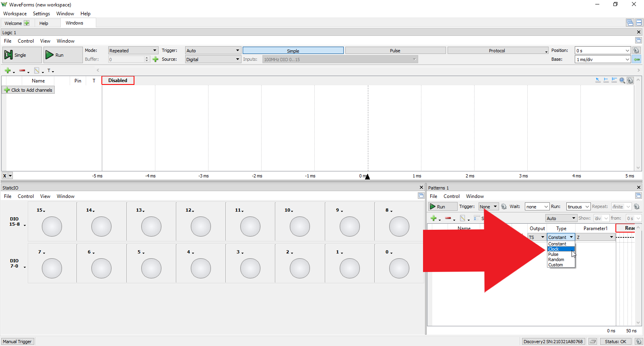Image resolution: width=644 pixels, height=346 pixels.
Task: Click the Manual Trigger button
Action: (x=17, y=342)
